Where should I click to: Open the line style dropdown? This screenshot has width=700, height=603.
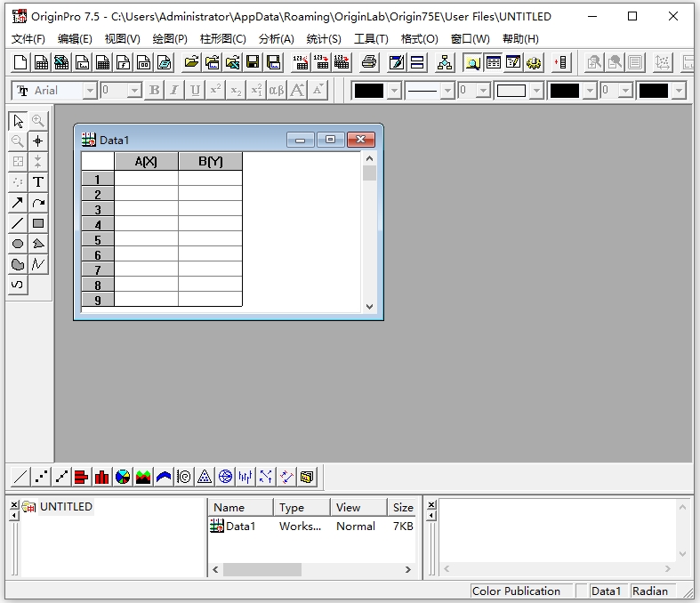coord(447,91)
